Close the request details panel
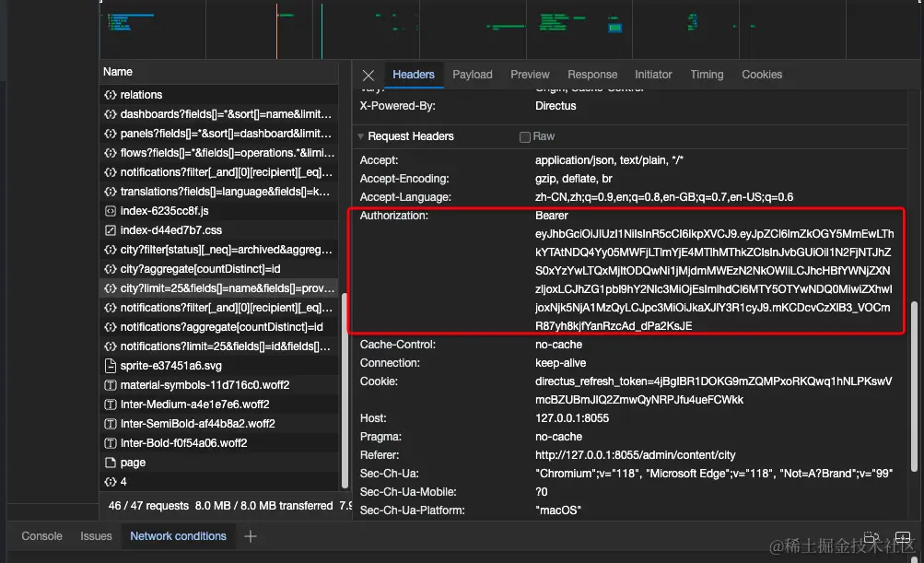The height and width of the screenshot is (563, 924). 368,75
